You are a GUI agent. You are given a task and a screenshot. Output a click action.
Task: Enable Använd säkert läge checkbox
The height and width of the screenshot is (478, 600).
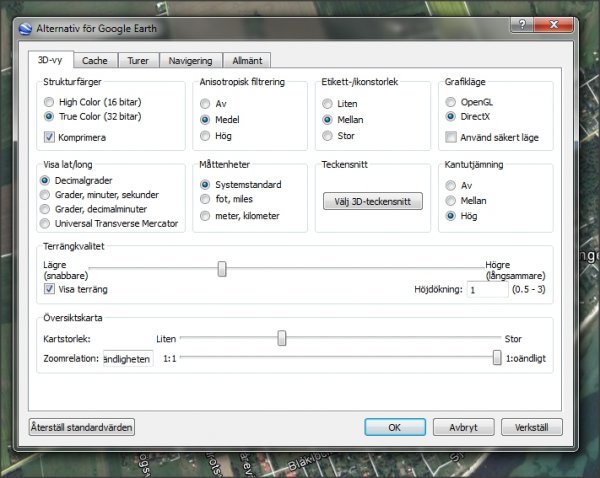pos(451,136)
